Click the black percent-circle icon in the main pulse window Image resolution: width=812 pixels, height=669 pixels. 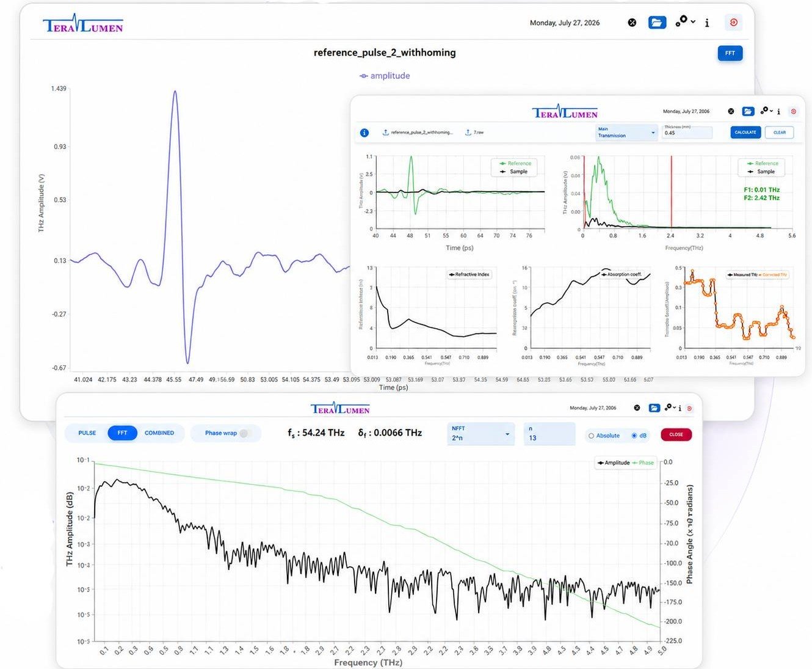tap(632, 23)
